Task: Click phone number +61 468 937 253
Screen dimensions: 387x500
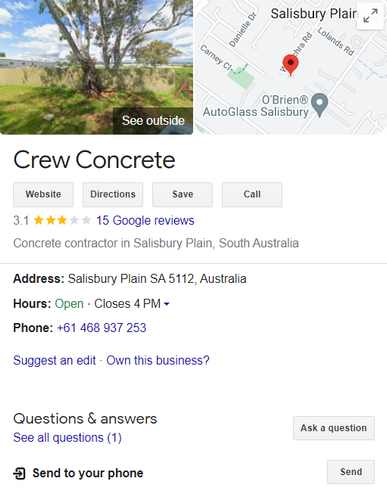Action: [102, 328]
